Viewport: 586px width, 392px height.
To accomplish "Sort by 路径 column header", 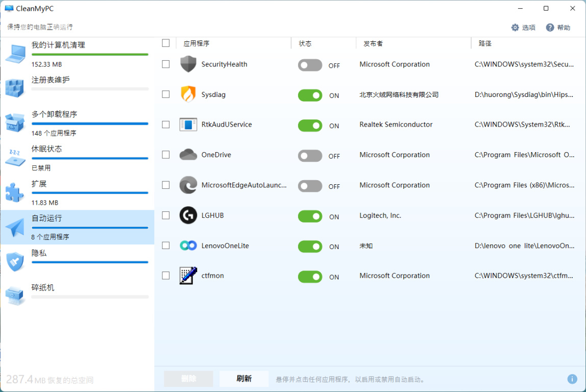I will 485,43.
